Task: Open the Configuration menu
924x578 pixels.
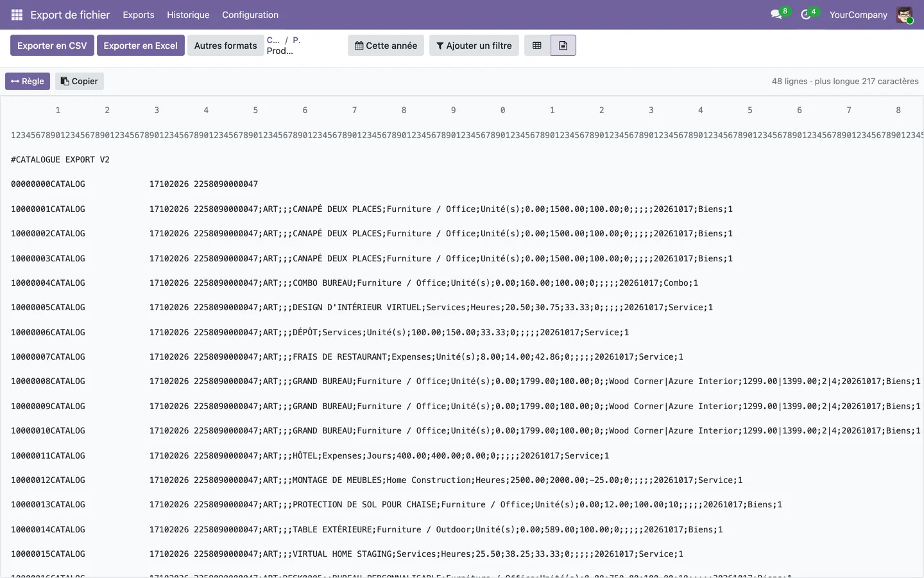Action: pyautogui.click(x=250, y=15)
